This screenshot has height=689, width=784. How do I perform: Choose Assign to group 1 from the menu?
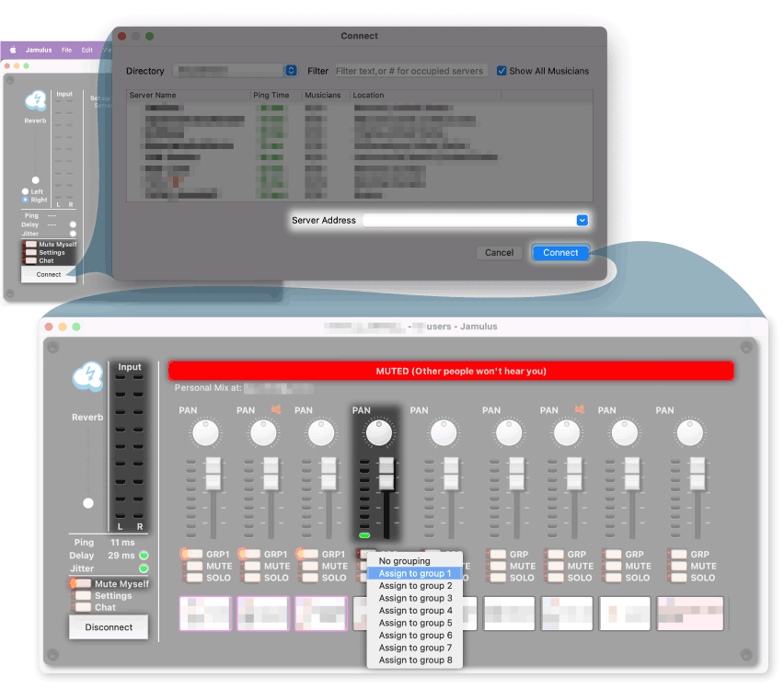point(415,573)
